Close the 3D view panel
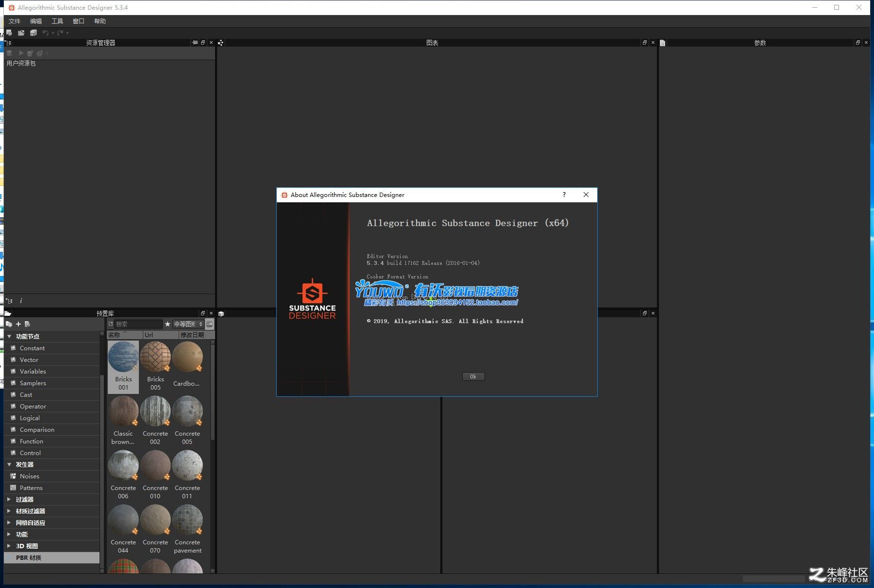This screenshot has height=588, width=874. tap(653, 313)
